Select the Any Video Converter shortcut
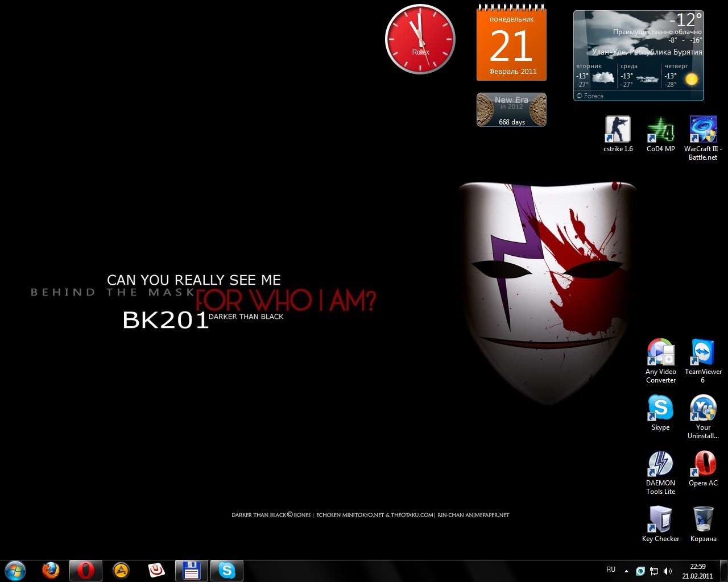Viewport: 728px width, 582px height. (x=660, y=352)
